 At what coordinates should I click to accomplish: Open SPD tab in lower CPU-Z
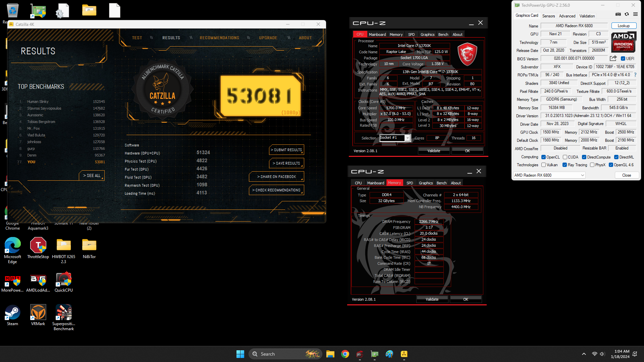410,183
